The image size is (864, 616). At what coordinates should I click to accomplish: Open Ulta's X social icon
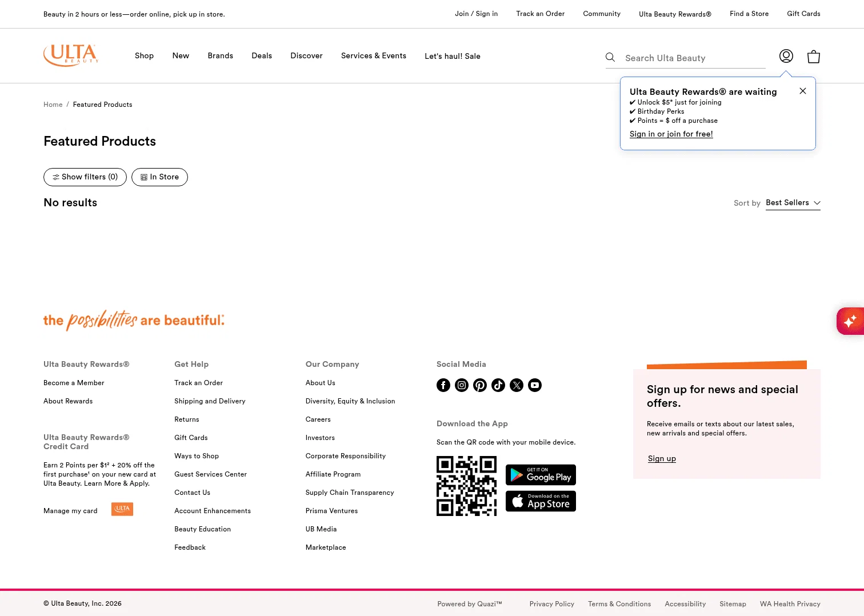517,385
